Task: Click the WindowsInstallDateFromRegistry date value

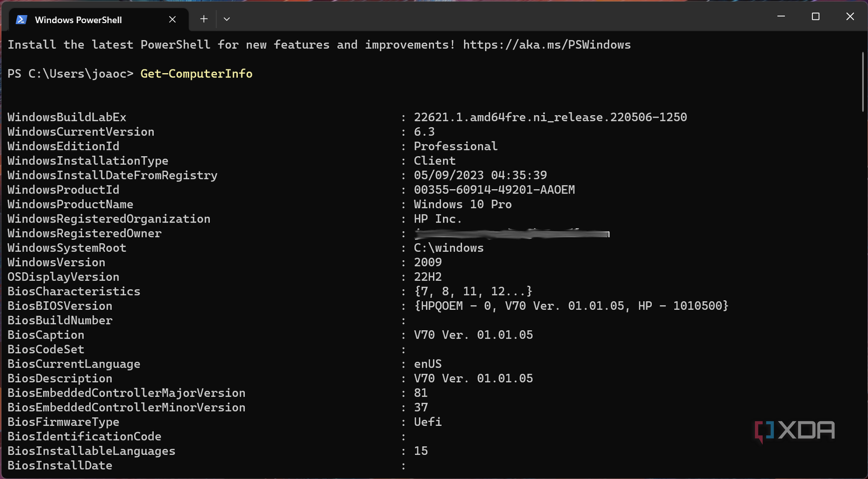Action: coord(480,175)
